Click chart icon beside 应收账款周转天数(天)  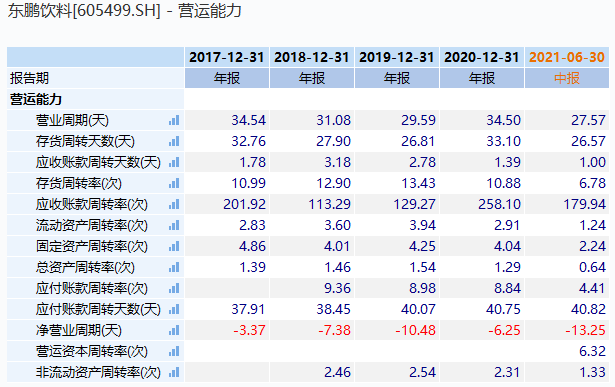coord(174,162)
